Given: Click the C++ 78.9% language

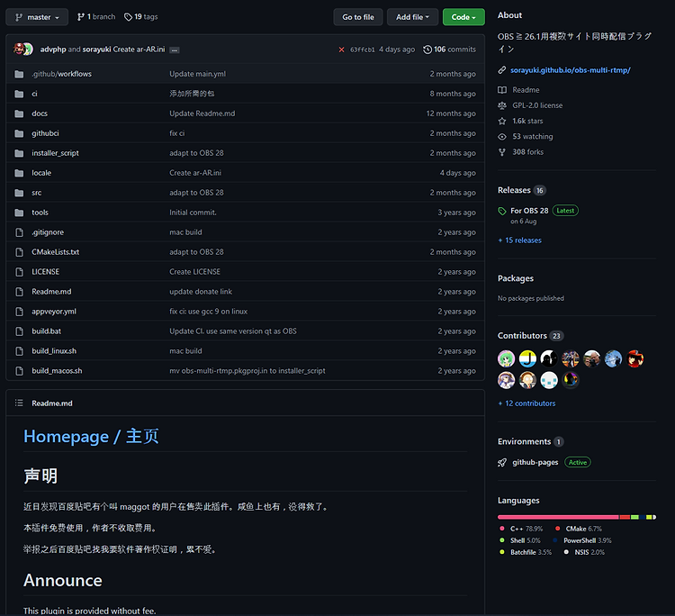Looking at the screenshot, I should pos(521,529).
